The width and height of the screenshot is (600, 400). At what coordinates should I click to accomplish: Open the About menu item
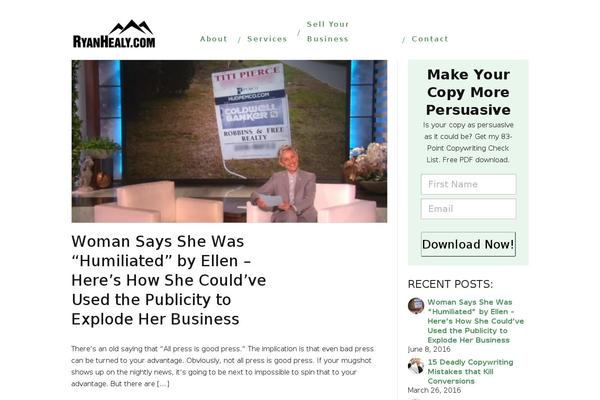[214, 39]
